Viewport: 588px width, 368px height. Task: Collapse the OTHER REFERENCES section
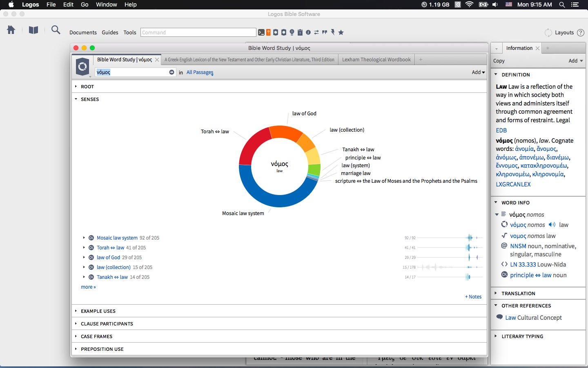pyautogui.click(x=496, y=305)
